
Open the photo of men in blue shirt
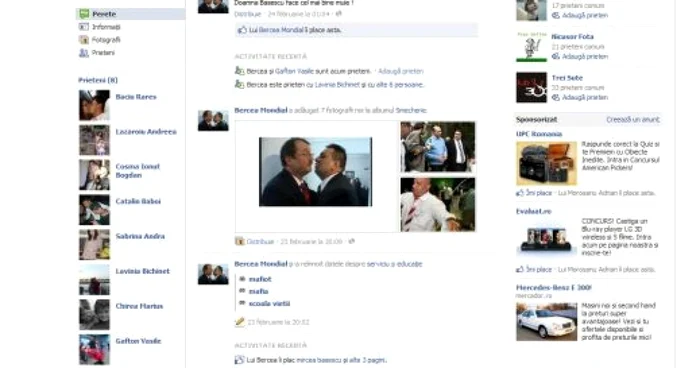(438, 147)
